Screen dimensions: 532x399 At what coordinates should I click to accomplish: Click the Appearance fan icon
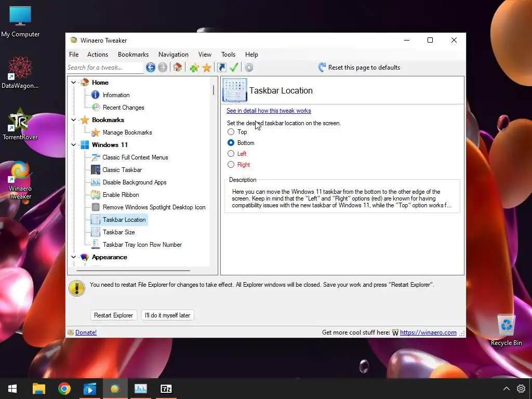(85, 257)
